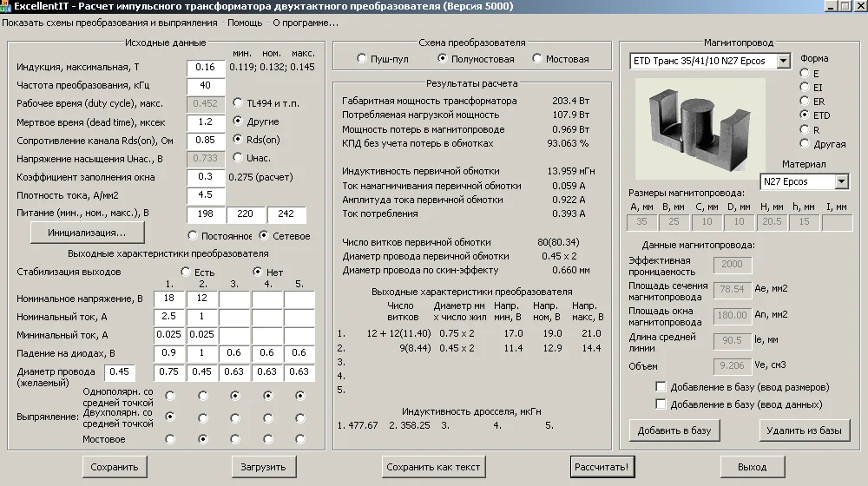Click Сохранить как текст button
This screenshot has width=868, height=486.
[x=433, y=467]
